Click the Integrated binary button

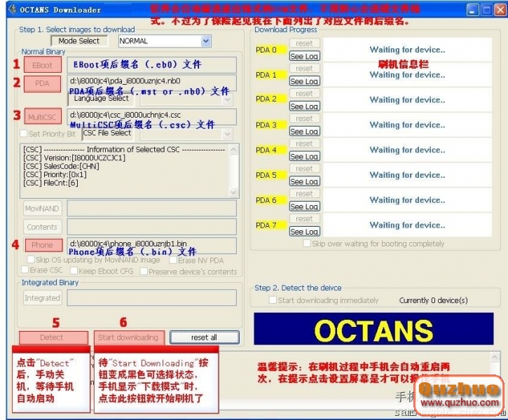42,297
